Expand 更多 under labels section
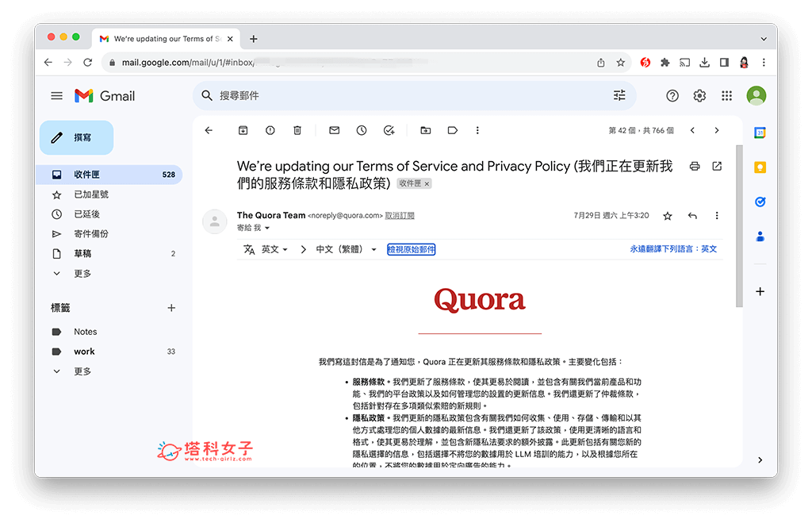The image size is (812, 523). point(109,371)
